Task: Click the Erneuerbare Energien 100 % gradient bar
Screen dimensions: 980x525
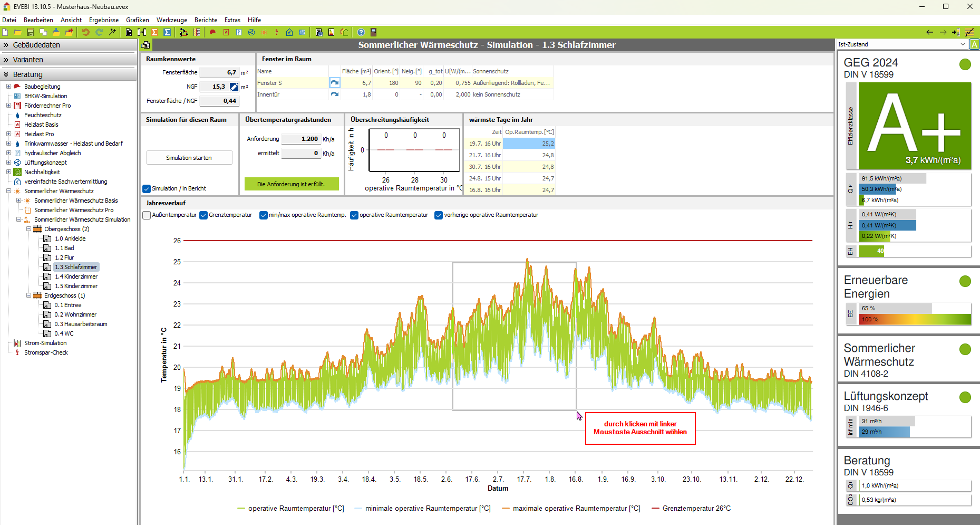Action: (x=915, y=319)
